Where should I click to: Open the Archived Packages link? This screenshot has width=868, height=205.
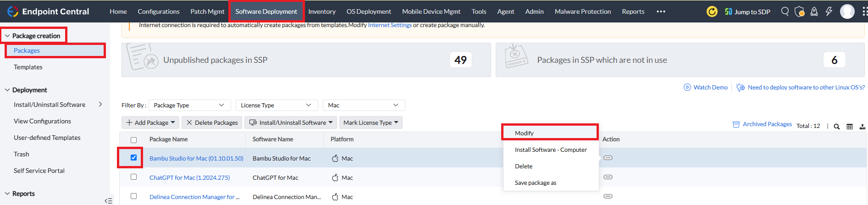click(x=767, y=124)
